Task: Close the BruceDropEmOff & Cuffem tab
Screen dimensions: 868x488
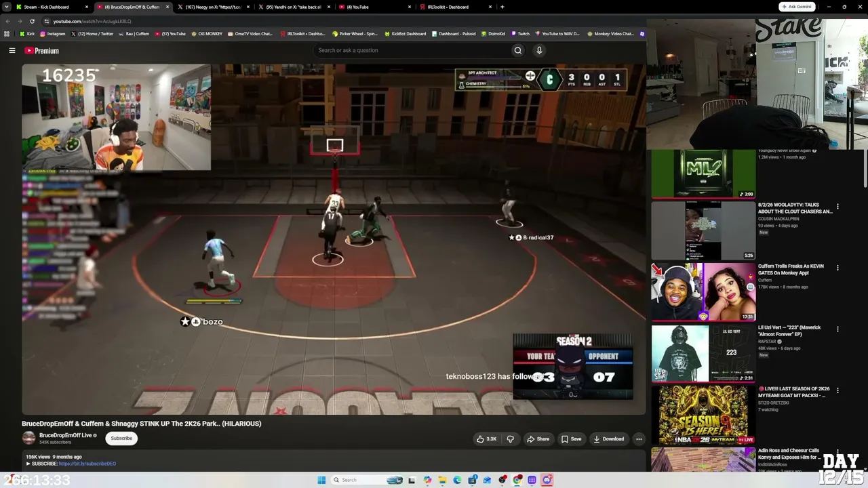Action: click(x=167, y=7)
